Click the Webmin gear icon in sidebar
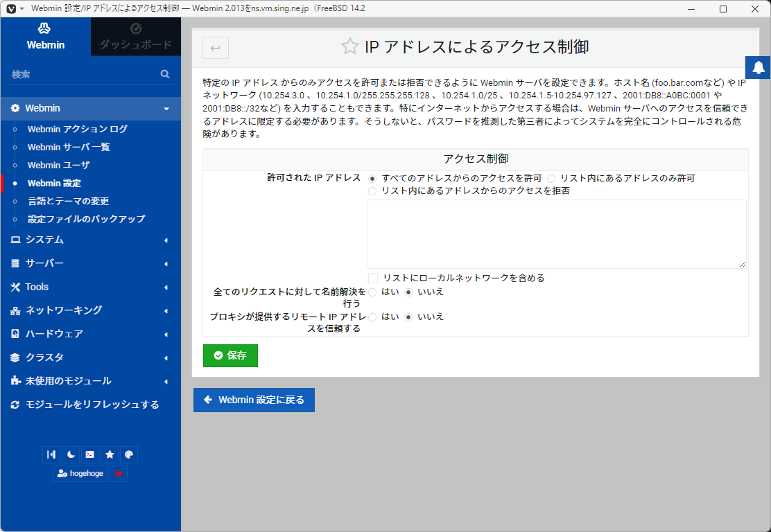The width and height of the screenshot is (771, 532). point(15,108)
